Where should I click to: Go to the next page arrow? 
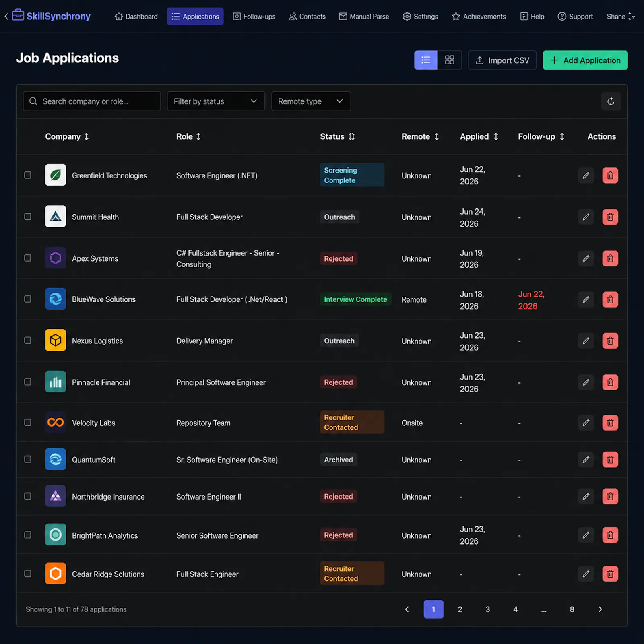600,609
